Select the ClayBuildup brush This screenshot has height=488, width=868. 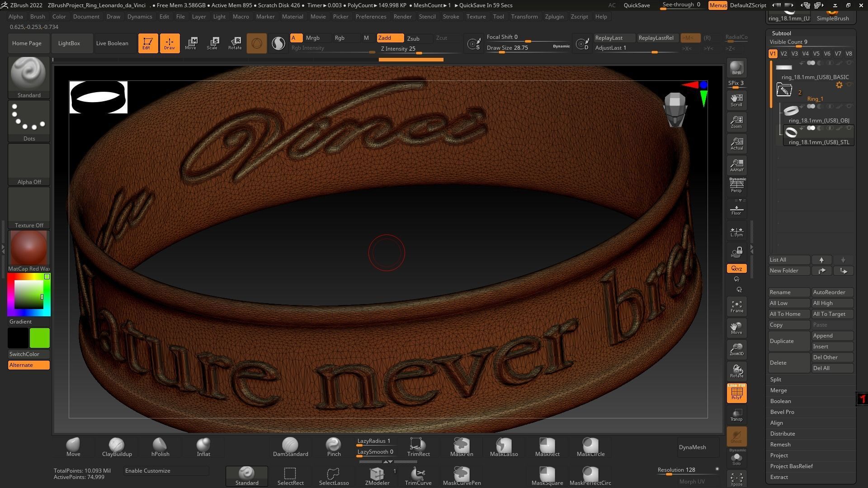point(117,447)
